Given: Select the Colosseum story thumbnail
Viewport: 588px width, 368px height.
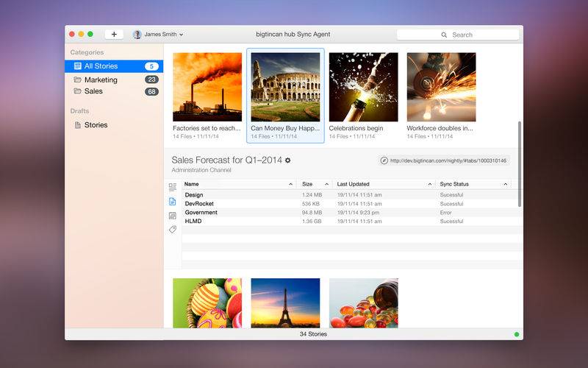Looking at the screenshot, I should click(285, 87).
